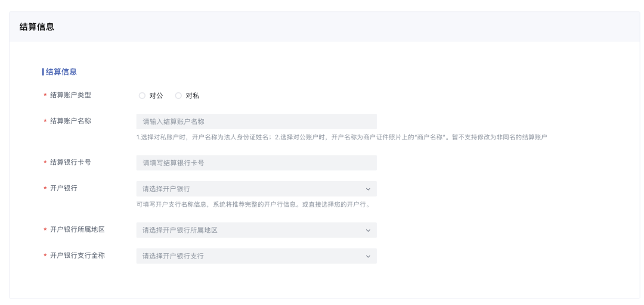Click the 结算信息 page header title

[x=37, y=27]
